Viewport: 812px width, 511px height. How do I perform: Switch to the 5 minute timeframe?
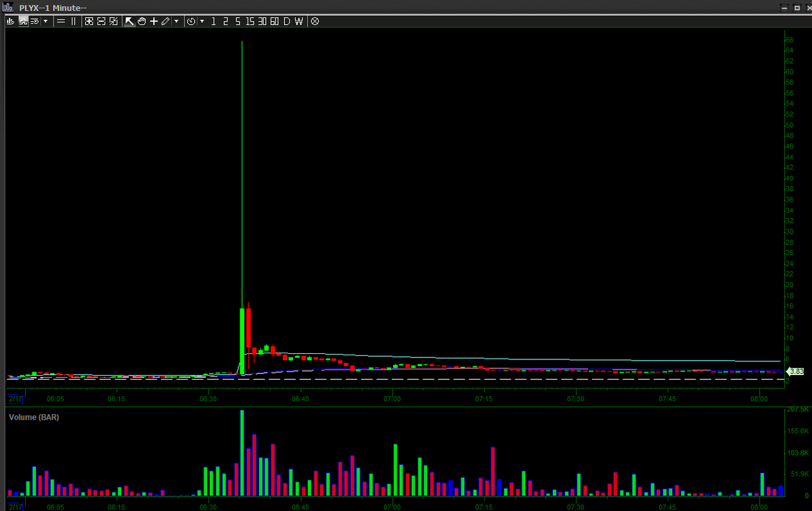point(238,21)
